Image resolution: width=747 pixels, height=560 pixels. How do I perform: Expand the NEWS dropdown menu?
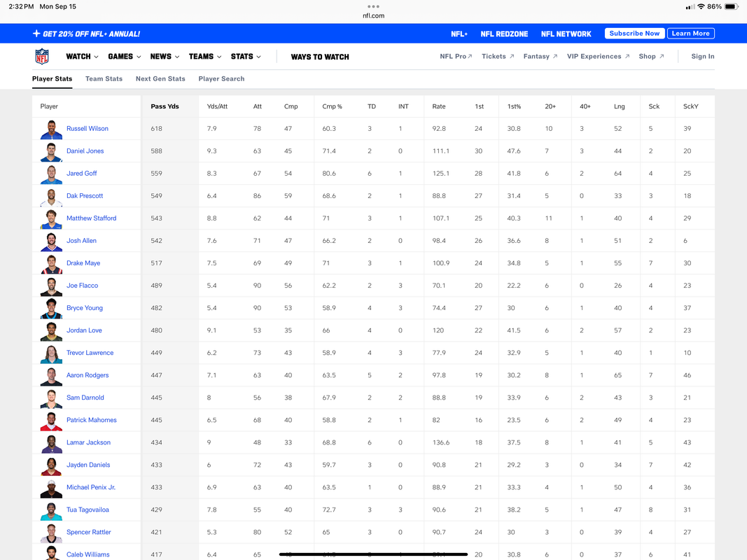pyautogui.click(x=165, y=56)
